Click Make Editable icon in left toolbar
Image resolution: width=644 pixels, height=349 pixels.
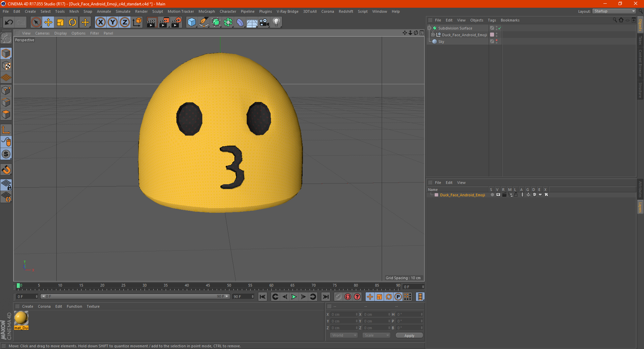coord(6,38)
